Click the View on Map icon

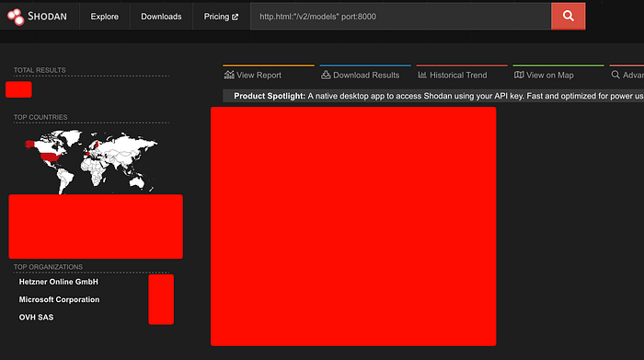coord(519,75)
